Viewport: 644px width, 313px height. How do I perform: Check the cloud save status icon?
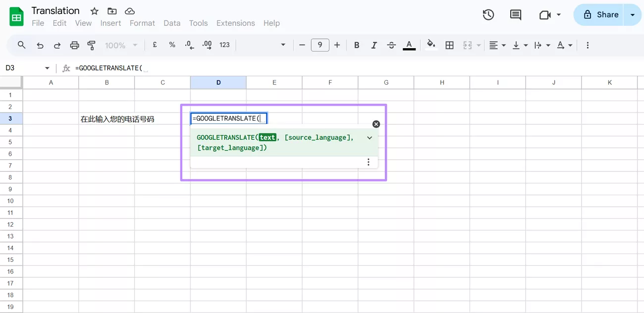tap(130, 11)
